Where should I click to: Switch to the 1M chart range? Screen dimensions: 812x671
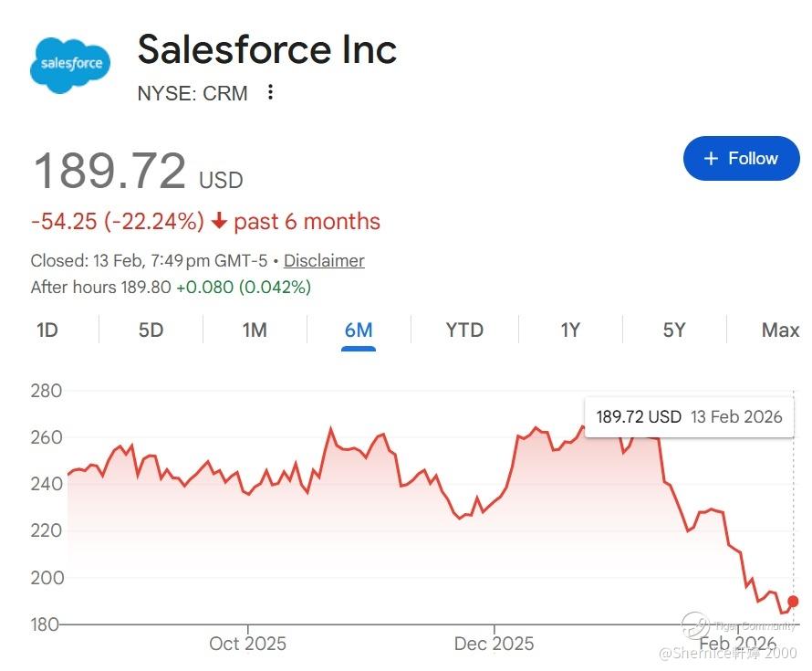pos(255,330)
